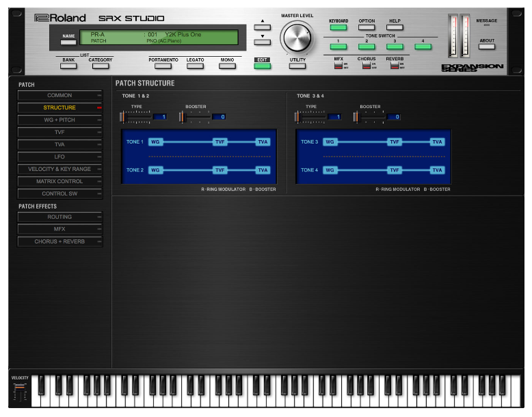Open the Routing effects page
Viewport: 532px width, 417px height.
point(59,217)
